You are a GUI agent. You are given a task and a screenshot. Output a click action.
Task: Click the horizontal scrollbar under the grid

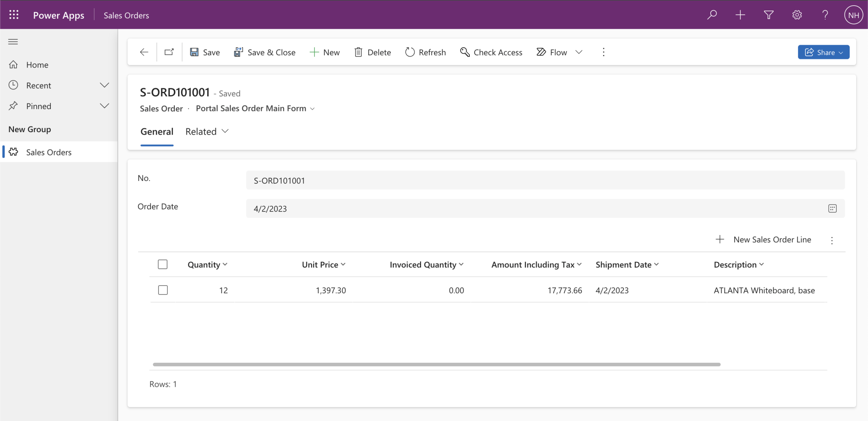[436, 364]
